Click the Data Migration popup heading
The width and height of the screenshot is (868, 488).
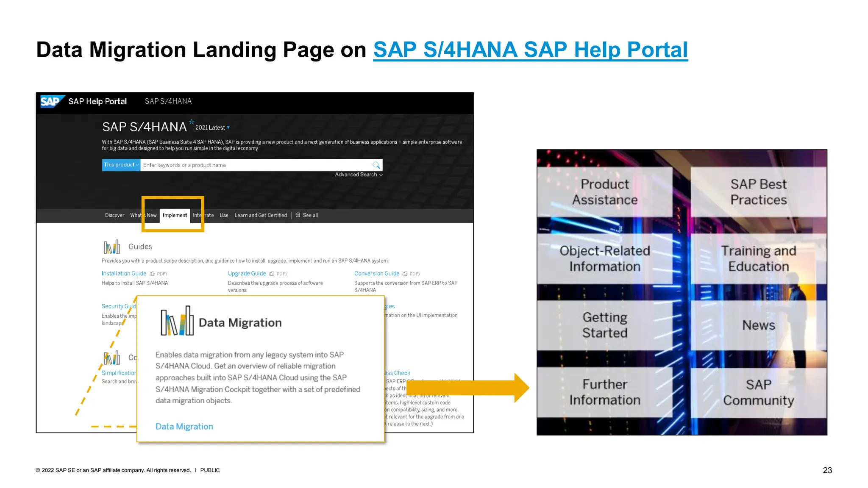[240, 323]
